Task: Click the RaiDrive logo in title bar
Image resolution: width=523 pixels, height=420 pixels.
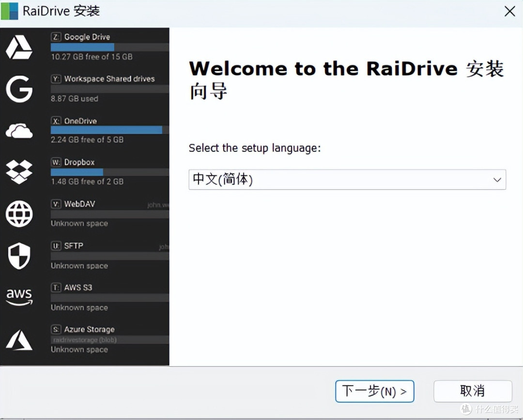Action: pyautogui.click(x=9, y=11)
